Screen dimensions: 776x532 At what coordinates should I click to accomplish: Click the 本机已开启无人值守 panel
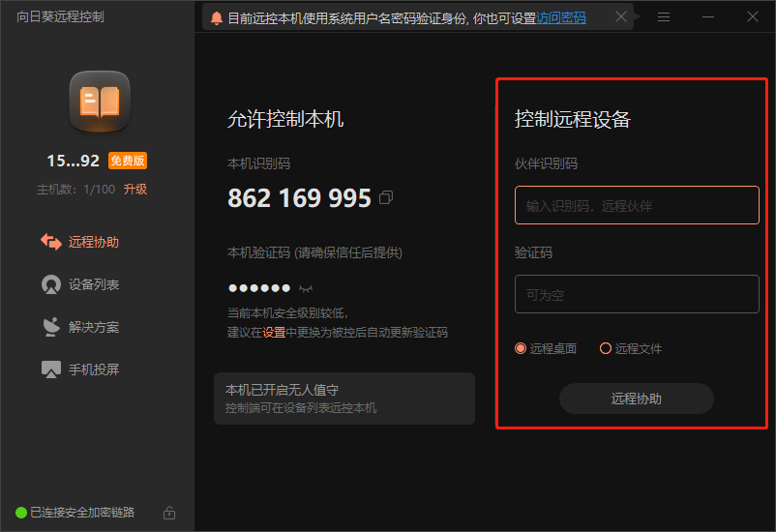(x=344, y=399)
